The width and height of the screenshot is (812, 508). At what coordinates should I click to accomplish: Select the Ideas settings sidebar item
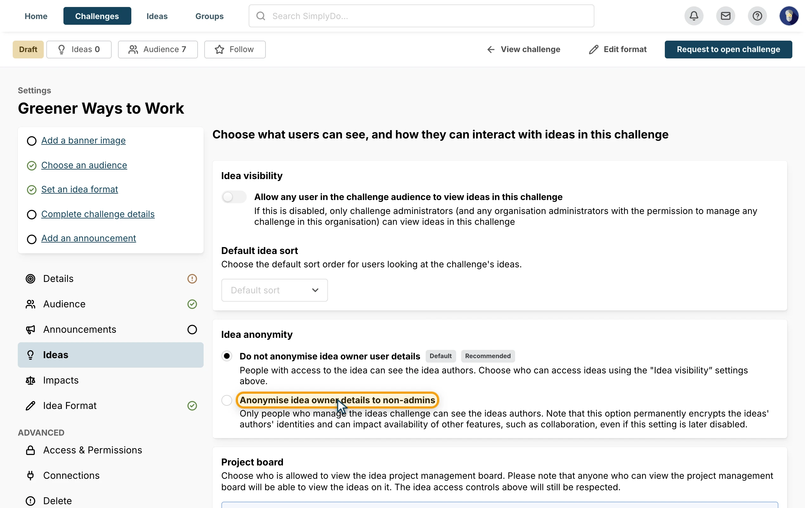click(111, 355)
